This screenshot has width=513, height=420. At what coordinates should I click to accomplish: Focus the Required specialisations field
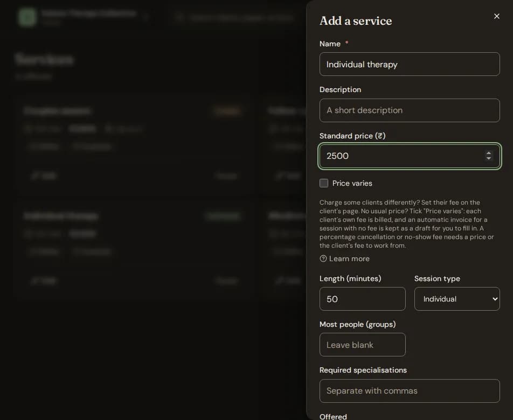pyautogui.click(x=410, y=390)
